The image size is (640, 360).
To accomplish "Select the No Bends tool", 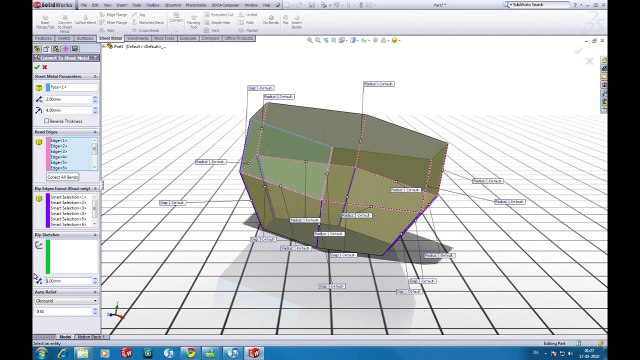I will [271, 20].
